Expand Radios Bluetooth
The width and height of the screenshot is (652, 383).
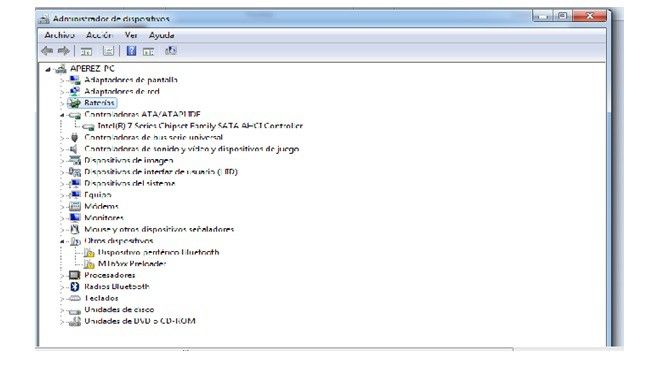pos(62,287)
